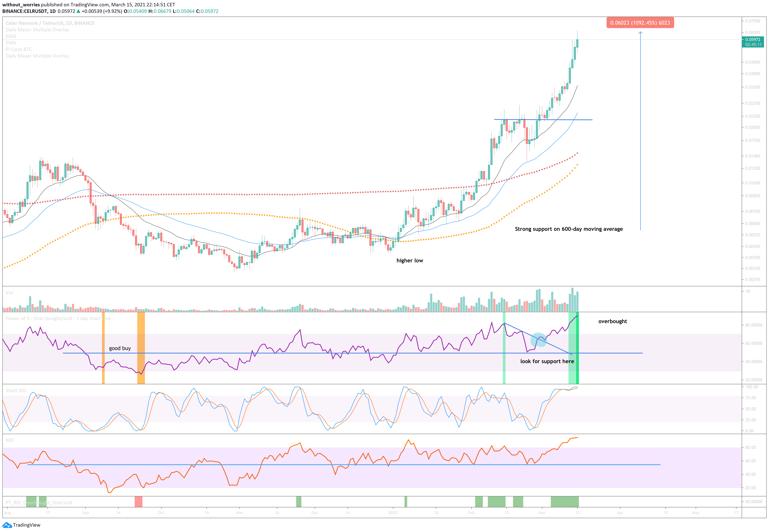Click the 'higher low' annotation text
Image resolution: width=769 pixels, height=532 pixels.
(410, 261)
